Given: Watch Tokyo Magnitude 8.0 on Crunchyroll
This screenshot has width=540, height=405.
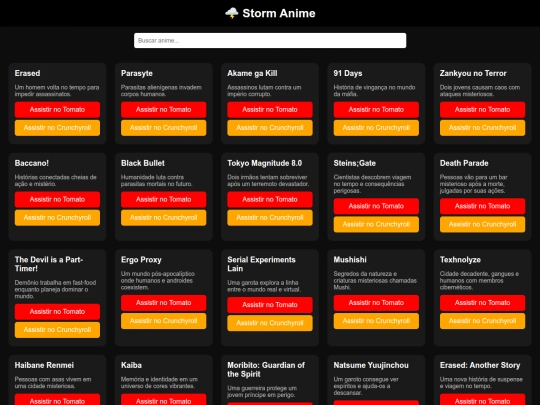Looking at the screenshot, I should (270, 218).
